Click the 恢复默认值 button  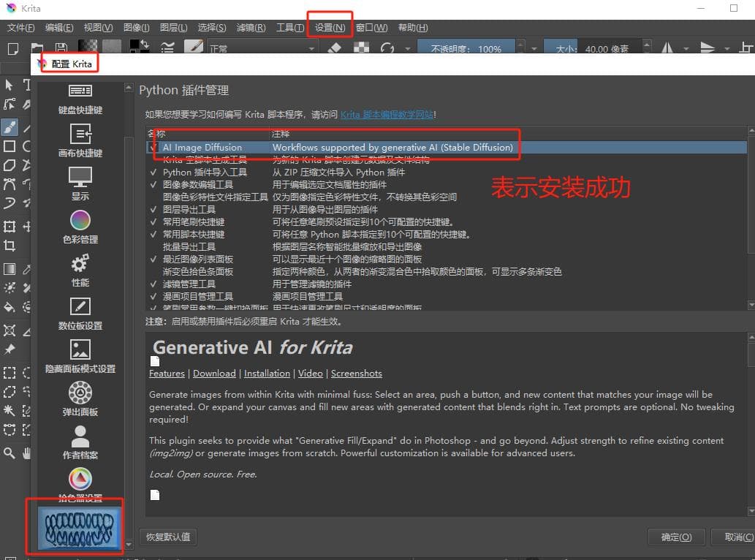coord(168,537)
